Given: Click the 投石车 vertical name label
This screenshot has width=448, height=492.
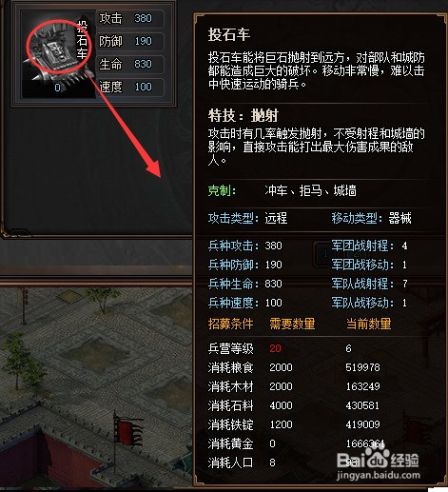Looking at the screenshot, I should click(82, 40).
